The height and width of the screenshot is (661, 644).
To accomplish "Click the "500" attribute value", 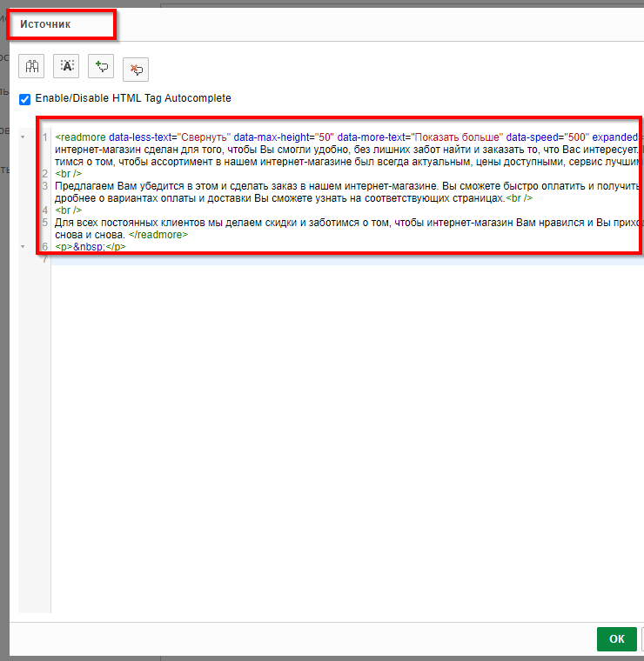I will pyautogui.click(x=576, y=137).
